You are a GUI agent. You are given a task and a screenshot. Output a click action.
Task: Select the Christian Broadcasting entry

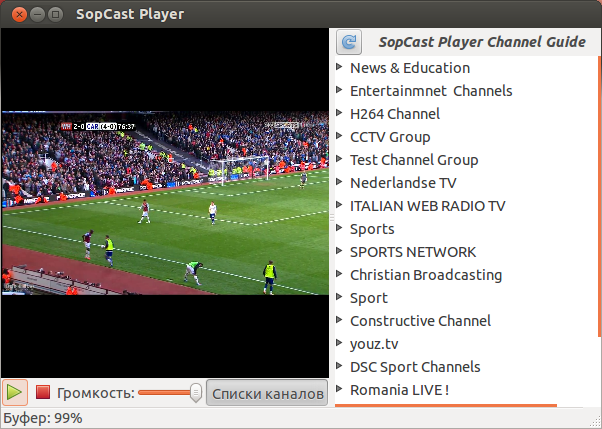click(x=425, y=275)
